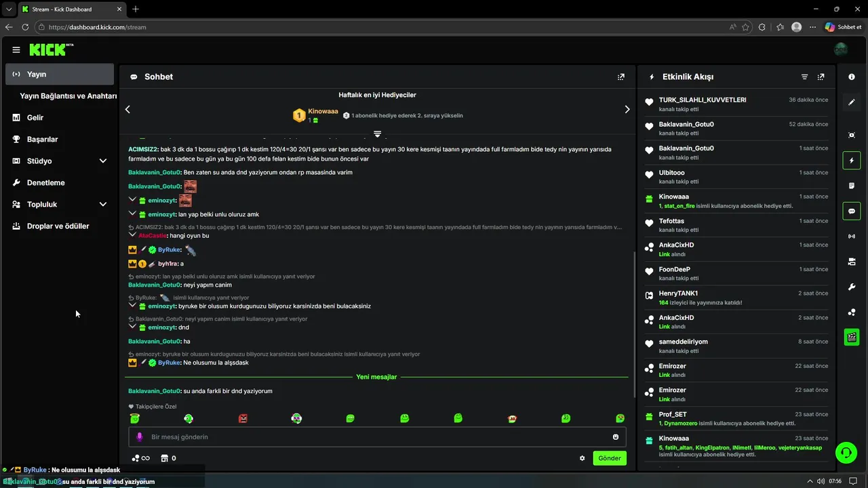Expand chevron beside 'lan yap belki unlu oluruz'
Viewport: 868px width, 488px height.
click(x=132, y=213)
